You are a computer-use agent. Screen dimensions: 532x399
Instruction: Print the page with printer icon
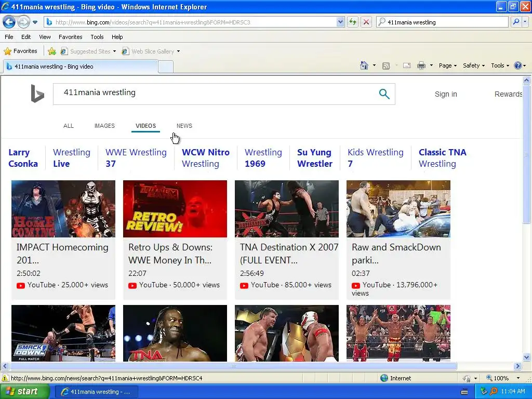(421, 66)
